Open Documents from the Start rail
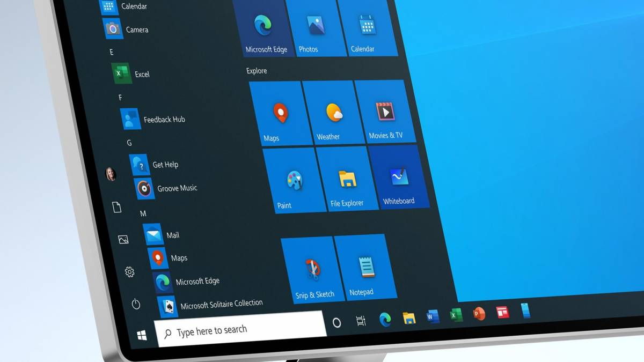Image resolution: width=644 pixels, height=362 pixels. point(116,207)
